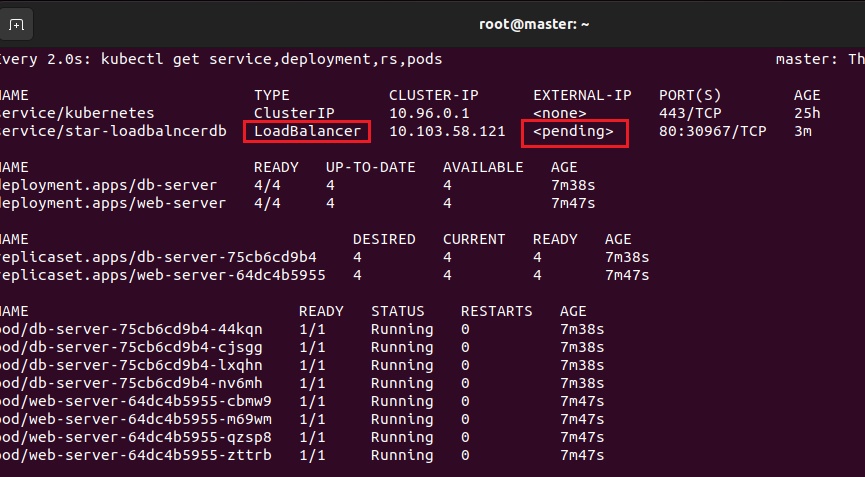Viewport: 865px width, 477px height.
Task: Click the new terminal tab icon
Action: click(18, 23)
